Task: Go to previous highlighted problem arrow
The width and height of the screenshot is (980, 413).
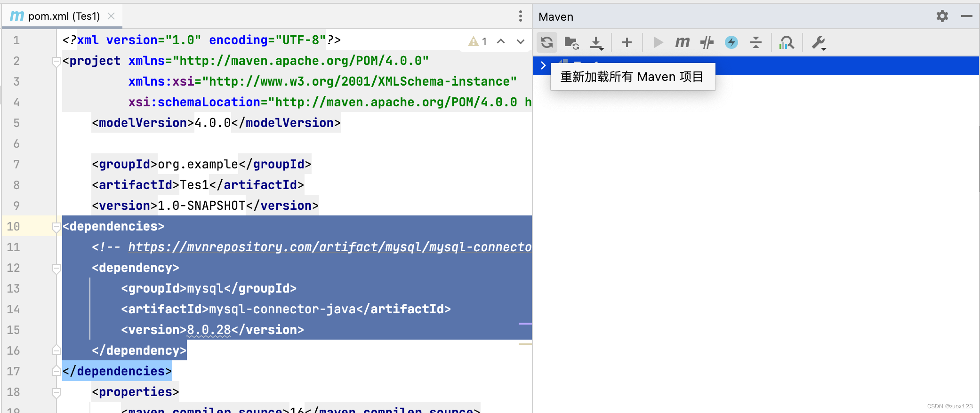Action: (x=501, y=41)
